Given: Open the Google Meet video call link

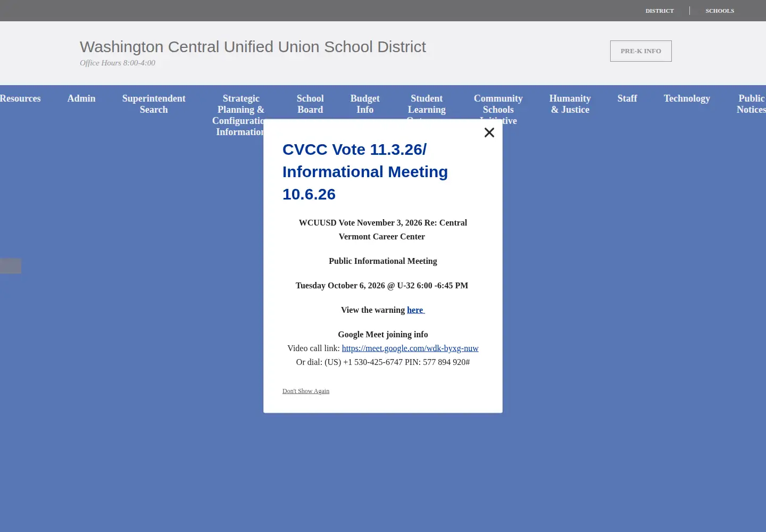Looking at the screenshot, I should (x=410, y=348).
